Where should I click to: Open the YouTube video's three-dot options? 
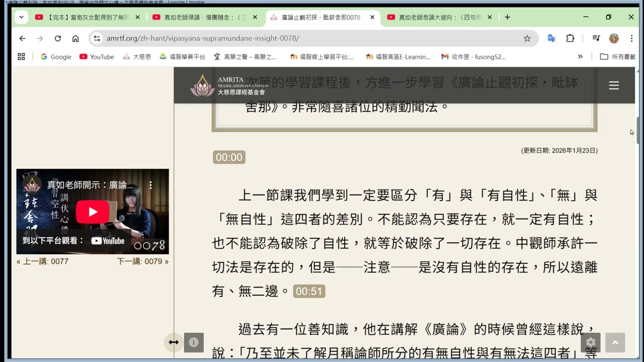[150, 185]
